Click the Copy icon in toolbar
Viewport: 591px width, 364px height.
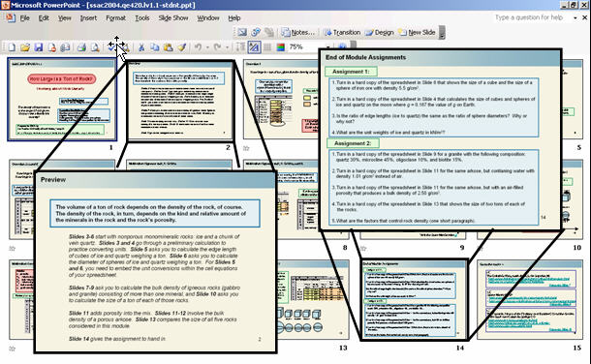click(155, 47)
